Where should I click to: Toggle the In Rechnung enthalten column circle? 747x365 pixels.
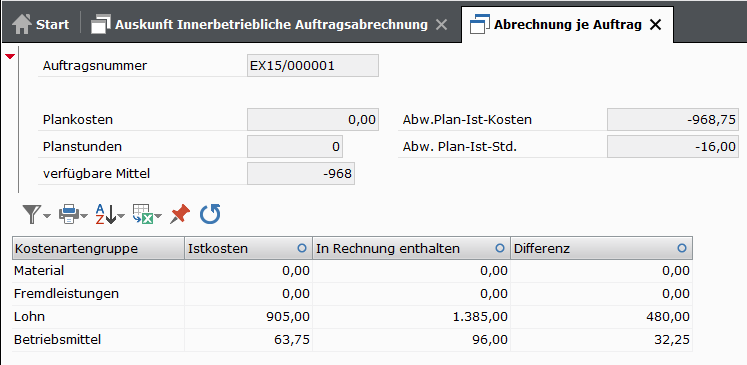499,248
